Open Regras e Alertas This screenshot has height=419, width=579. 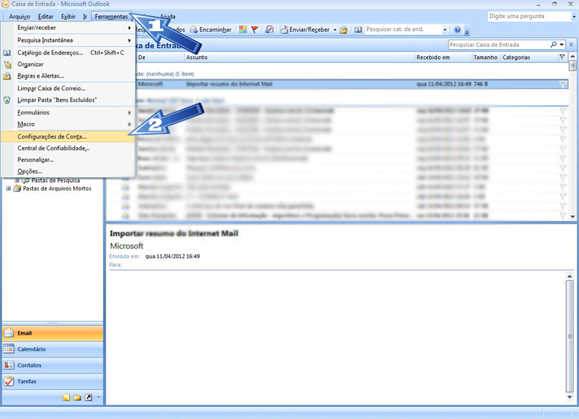point(68,76)
